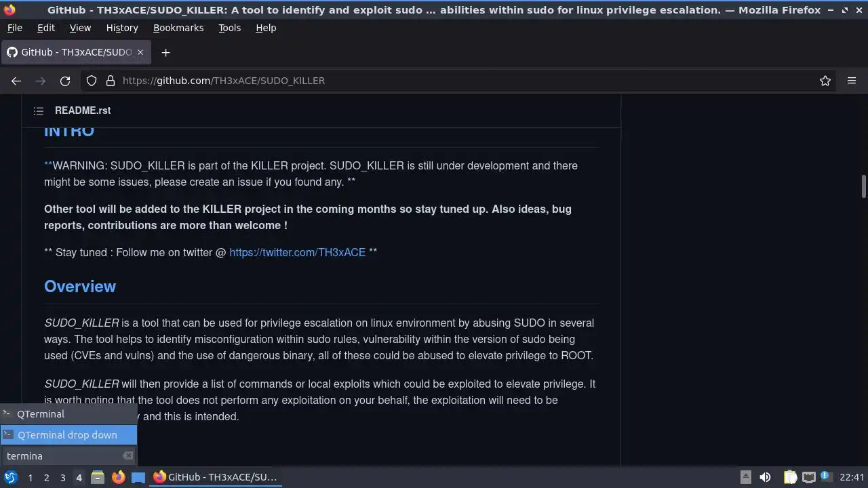Click the Overview section heading link
Viewport: 868px width, 488px height.
(80, 287)
